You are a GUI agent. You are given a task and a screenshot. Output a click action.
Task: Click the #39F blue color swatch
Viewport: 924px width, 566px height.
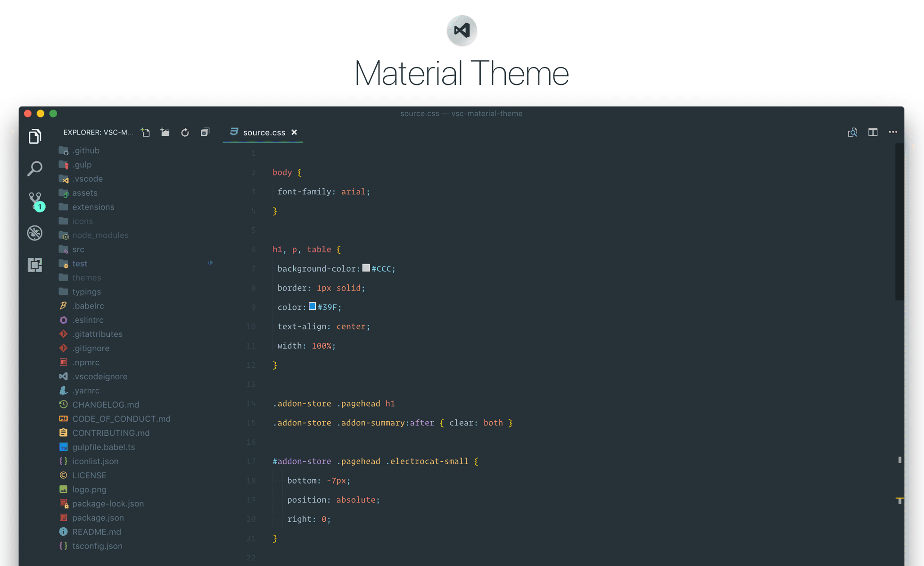click(312, 307)
